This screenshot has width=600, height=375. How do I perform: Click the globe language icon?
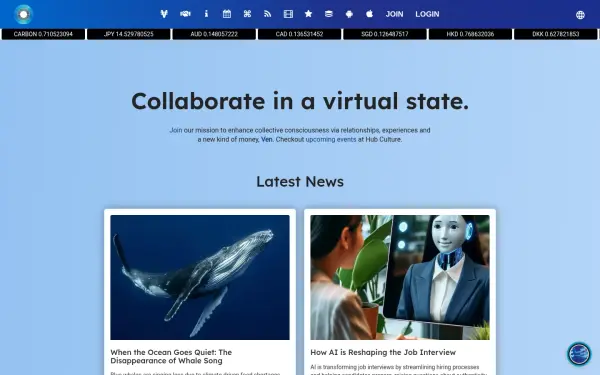click(580, 15)
